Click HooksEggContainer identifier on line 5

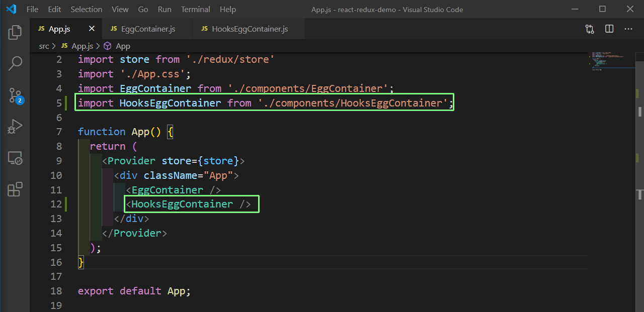tap(170, 103)
